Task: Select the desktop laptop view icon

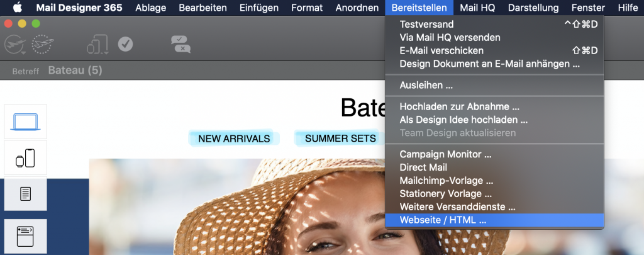Action: tap(25, 122)
